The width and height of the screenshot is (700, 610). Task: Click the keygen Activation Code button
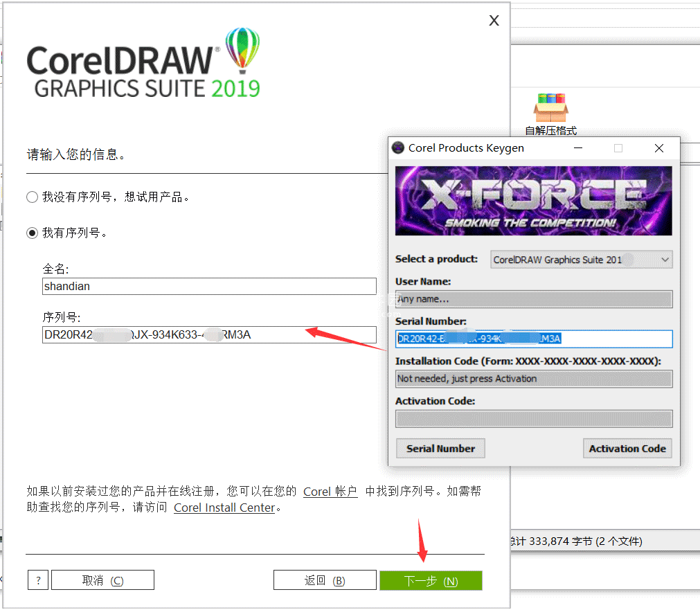click(627, 449)
